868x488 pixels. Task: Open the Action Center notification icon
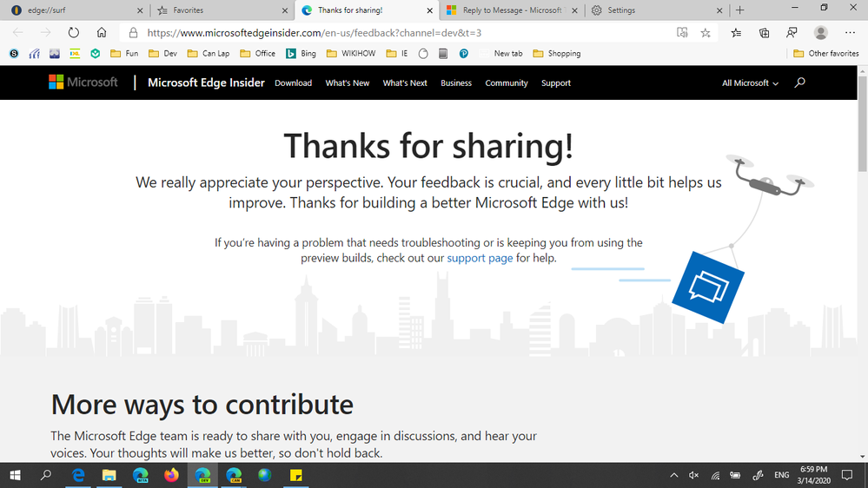pyautogui.click(x=847, y=475)
